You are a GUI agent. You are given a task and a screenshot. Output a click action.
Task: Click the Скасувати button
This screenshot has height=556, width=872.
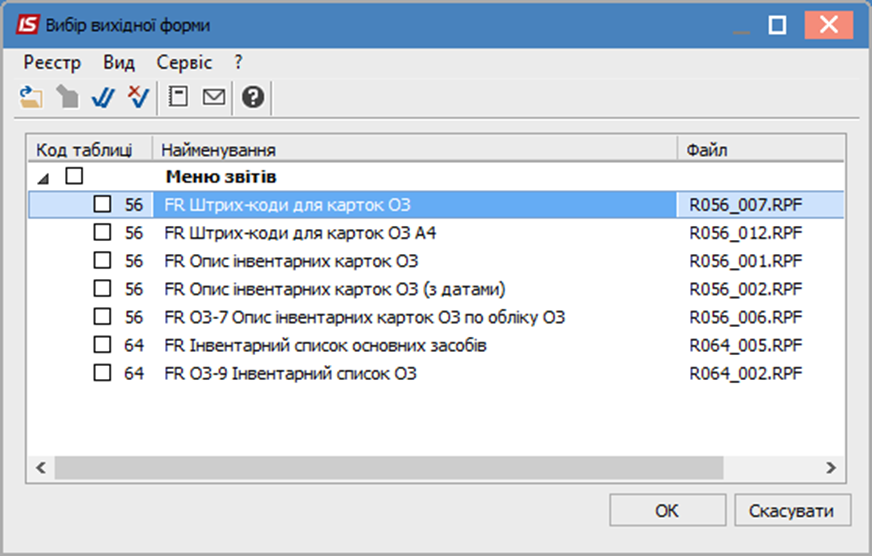coord(792,510)
